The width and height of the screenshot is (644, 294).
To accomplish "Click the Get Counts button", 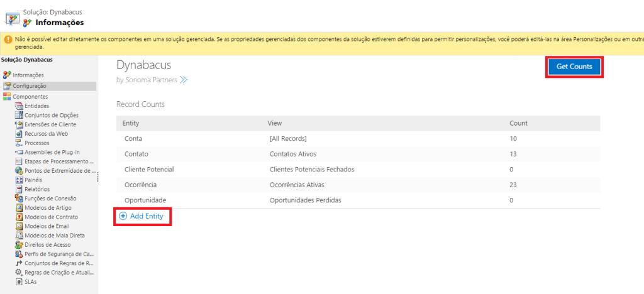I will pos(575,67).
